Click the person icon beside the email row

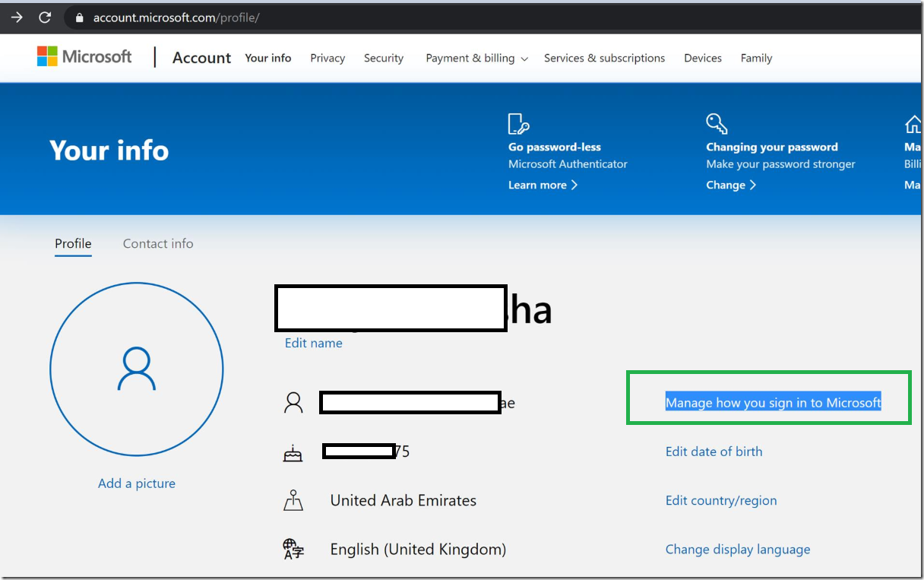(x=293, y=403)
